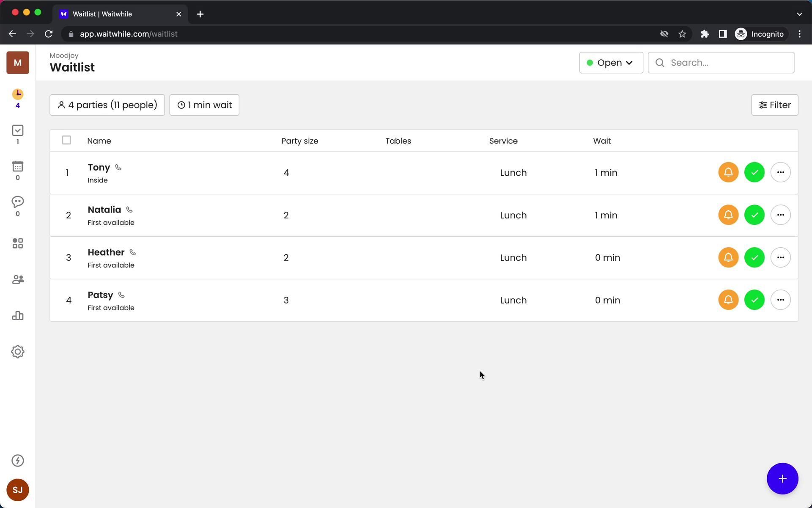Click the notify bell for Tony
The width and height of the screenshot is (812, 508).
[x=728, y=172]
